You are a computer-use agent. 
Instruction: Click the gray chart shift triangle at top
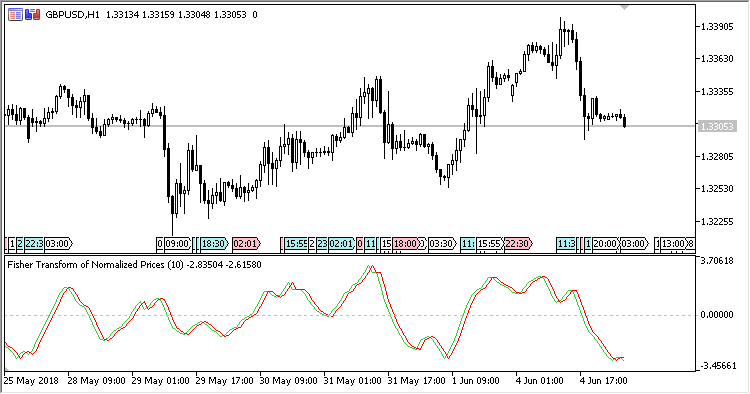624,8
